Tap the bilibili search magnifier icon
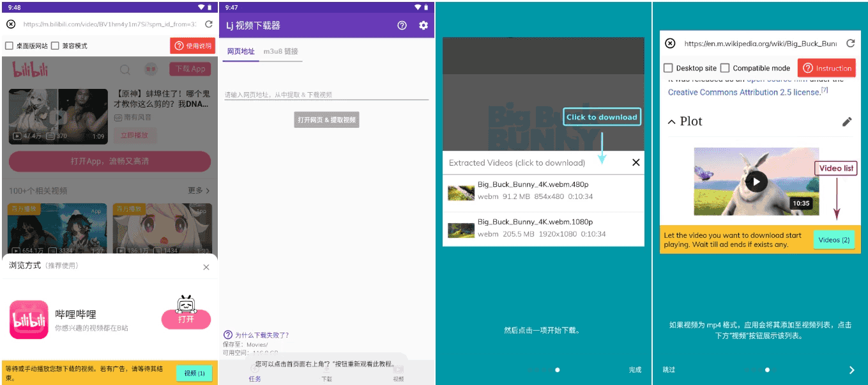Screen dimensions: 868x385 point(125,69)
